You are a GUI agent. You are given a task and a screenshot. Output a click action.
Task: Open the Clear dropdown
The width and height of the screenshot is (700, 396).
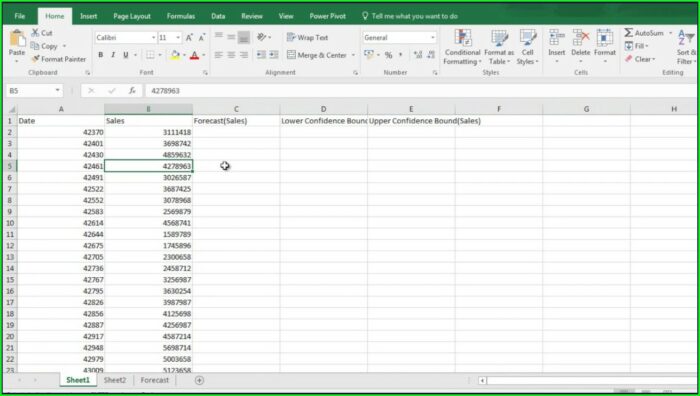pos(640,59)
